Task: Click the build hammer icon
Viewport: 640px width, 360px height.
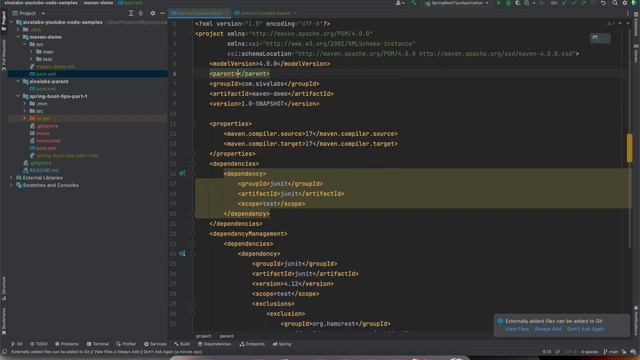Action: 413,3
